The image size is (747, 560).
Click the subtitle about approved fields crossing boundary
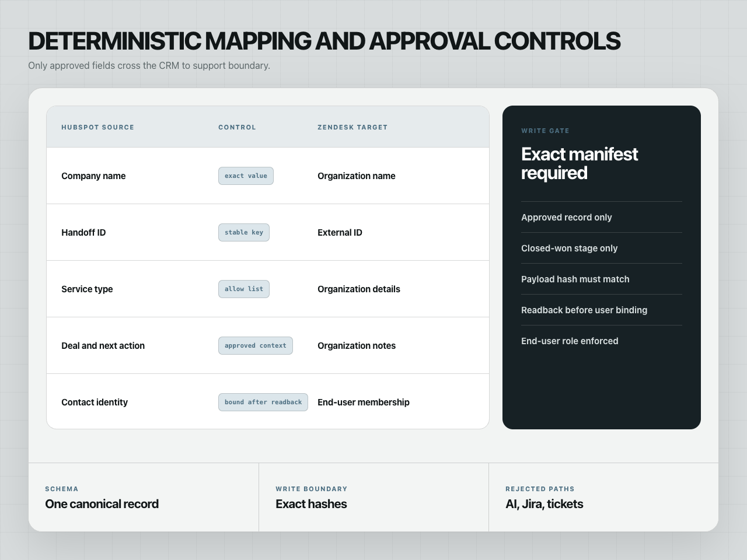(149, 65)
